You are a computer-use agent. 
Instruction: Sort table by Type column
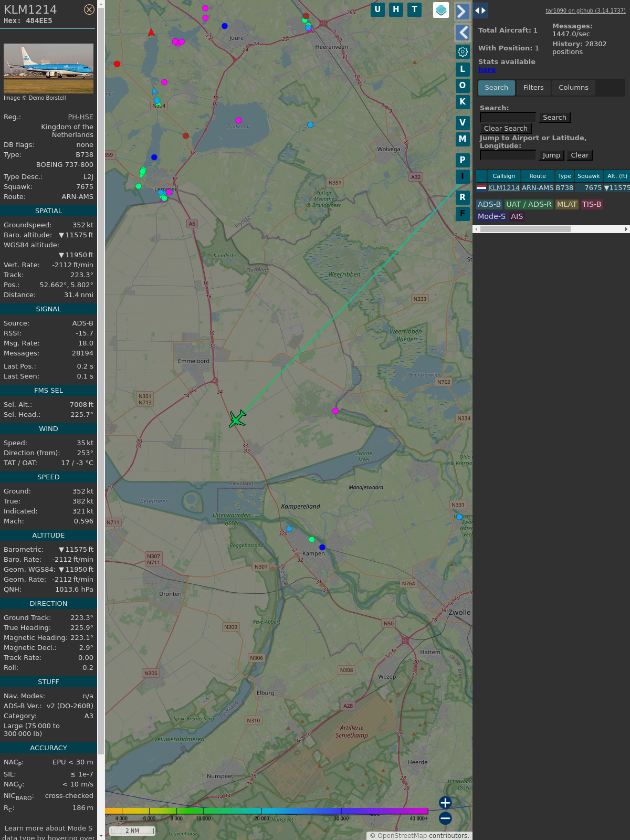pos(564,176)
